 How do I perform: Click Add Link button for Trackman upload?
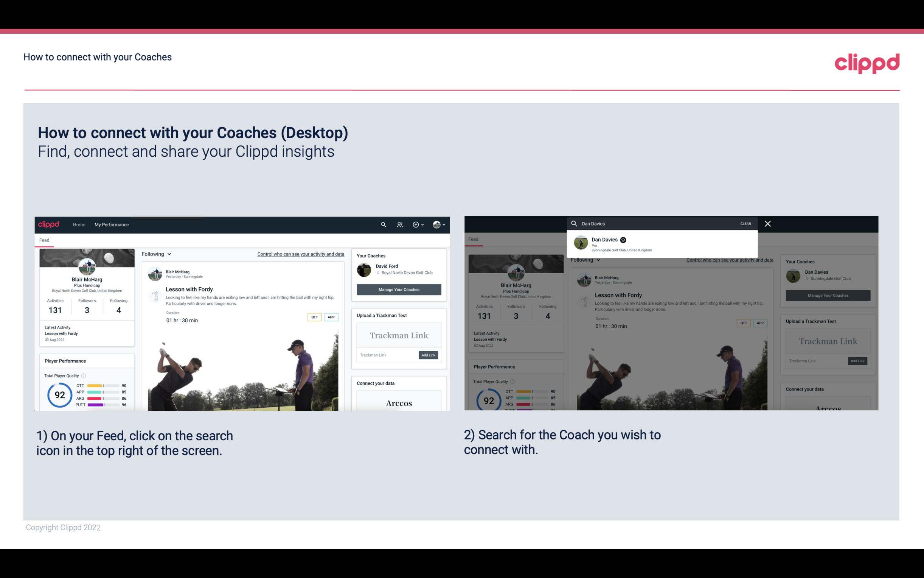pyautogui.click(x=429, y=354)
